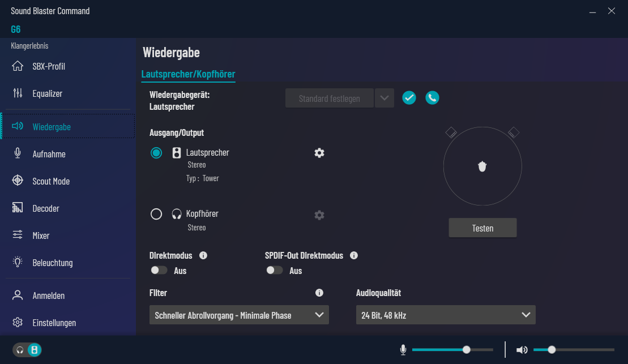Toggle Direktmodus switch
Screen dimensions: 628x364
pyautogui.click(x=159, y=270)
